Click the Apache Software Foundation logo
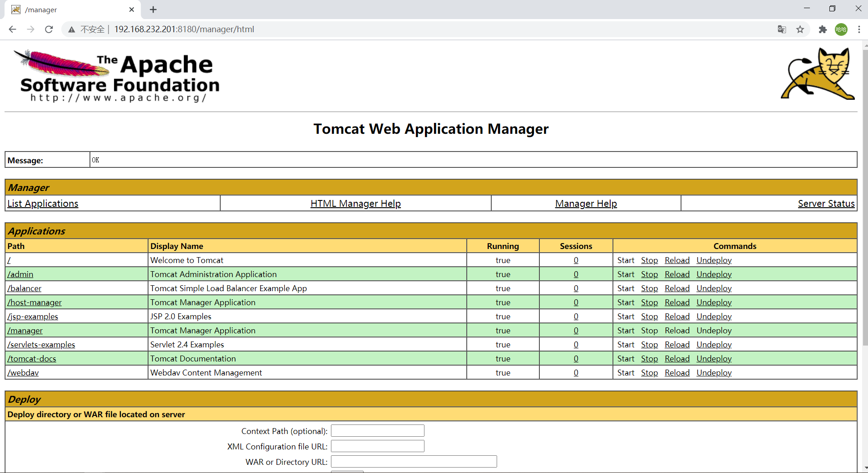This screenshot has width=868, height=473. [117, 76]
